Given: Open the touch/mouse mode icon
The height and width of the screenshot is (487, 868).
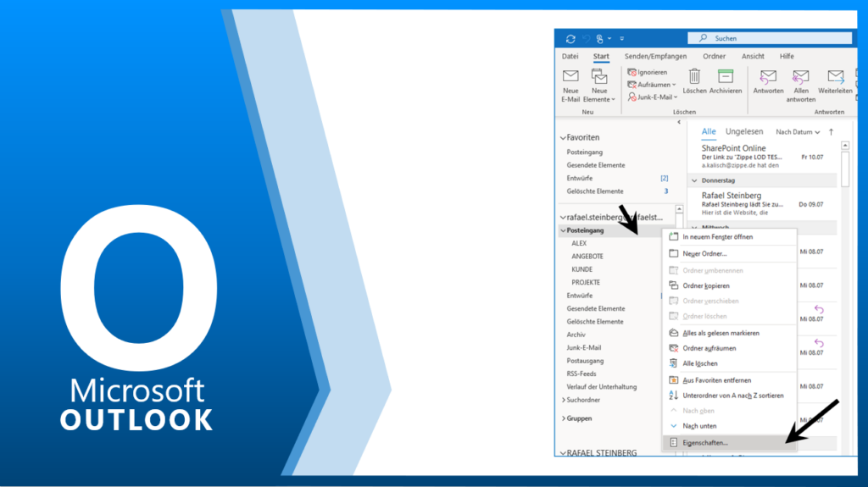Looking at the screenshot, I should (x=599, y=39).
